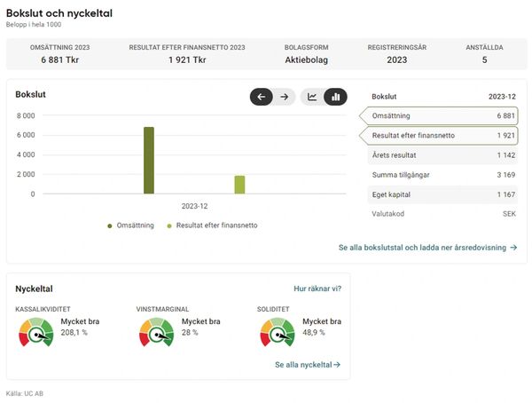Click the previous period arrow button
Screen dimensions: 532x403
coord(261,97)
